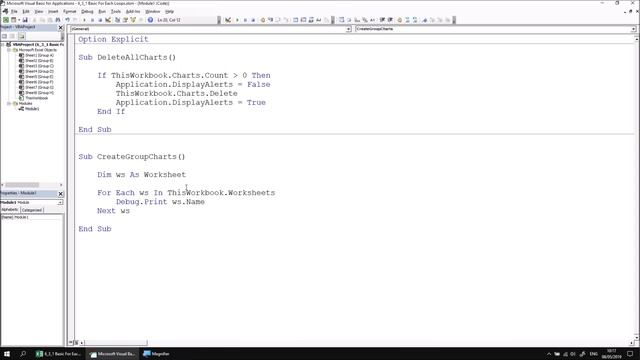
Task: Select Module1 in Project tree
Action: click(x=32, y=109)
